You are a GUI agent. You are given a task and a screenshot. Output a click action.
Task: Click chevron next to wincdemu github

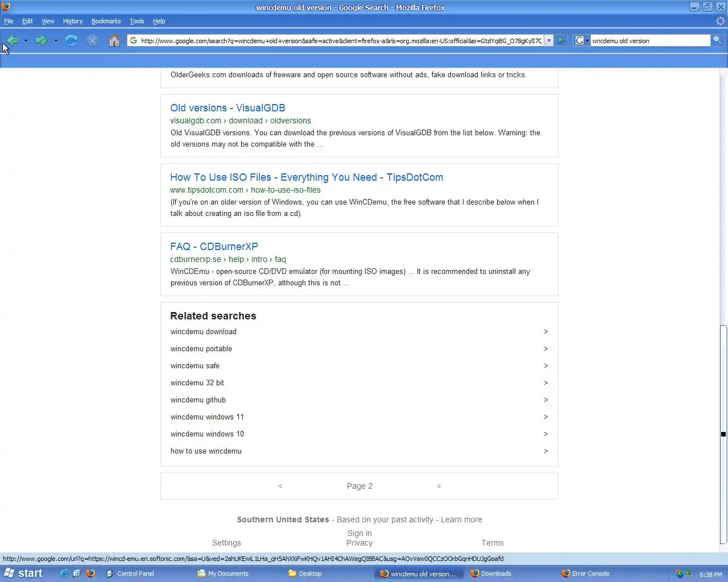545,400
